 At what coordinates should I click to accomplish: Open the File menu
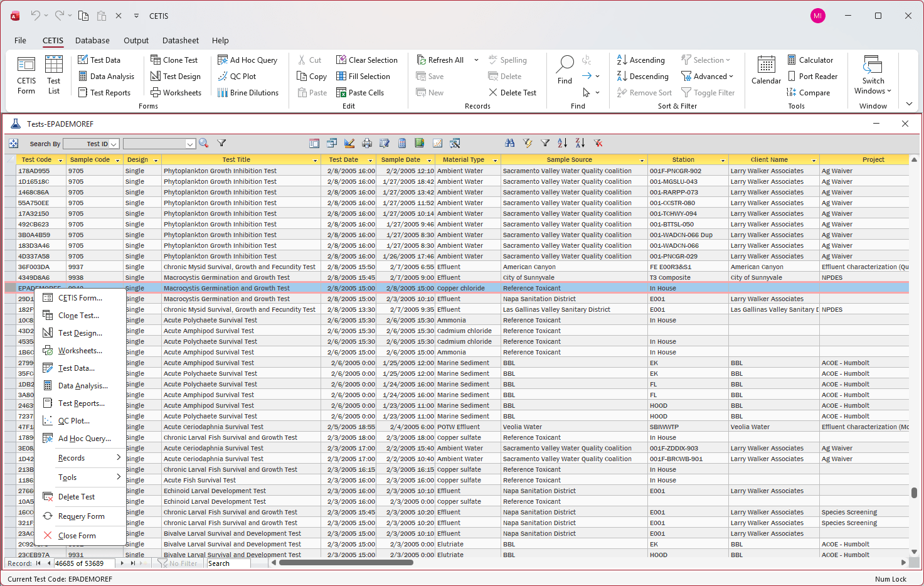(20, 40)
